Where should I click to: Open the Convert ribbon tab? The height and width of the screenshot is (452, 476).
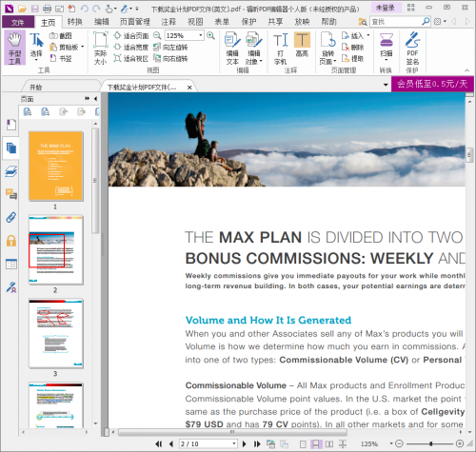(75, 22)
